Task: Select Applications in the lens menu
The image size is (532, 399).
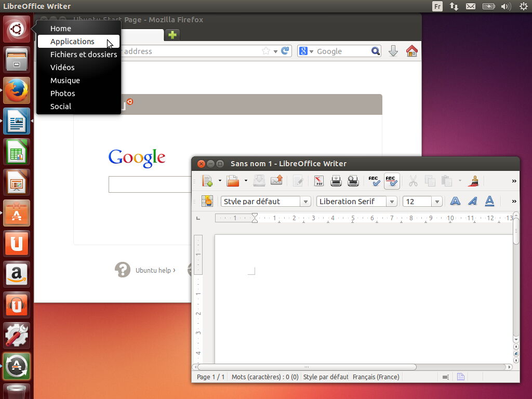Action: tap(72, 41)
